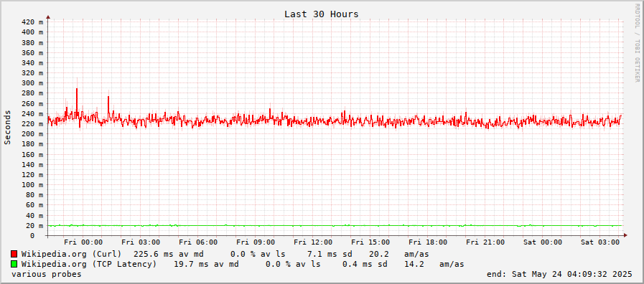Click the 'Fri 06:00' x-axis label
644x284 pixels.
tap(198, 243)
